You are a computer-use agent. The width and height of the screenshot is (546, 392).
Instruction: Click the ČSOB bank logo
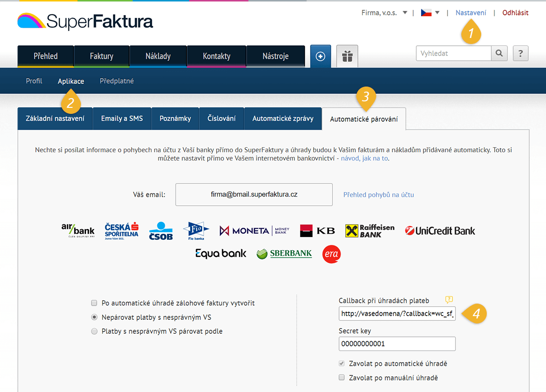click(161, 231)
